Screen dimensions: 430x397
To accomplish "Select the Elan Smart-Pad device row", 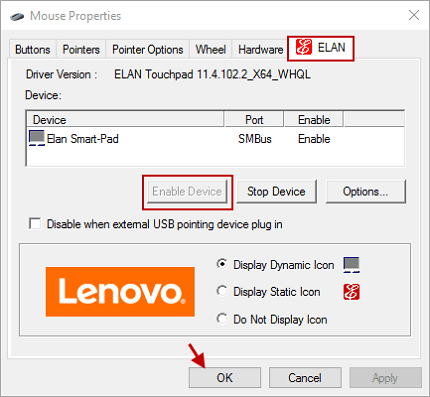I will pos(215,139).
